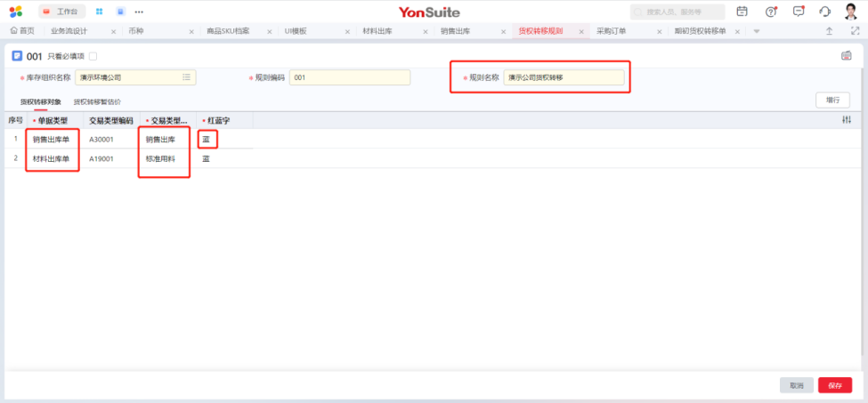Click the column settings icon in the table header
868x403 pixels.
tap(847, 120)
